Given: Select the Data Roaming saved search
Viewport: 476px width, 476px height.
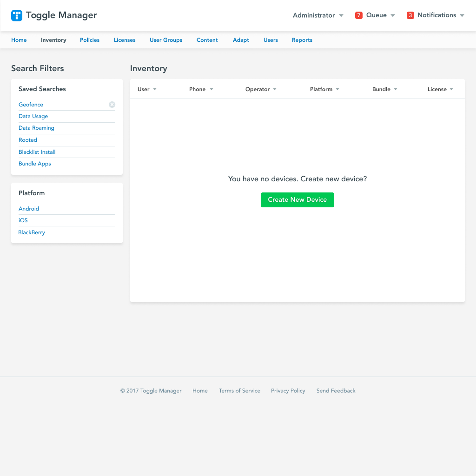Looking at the screenshot, I should point(36,128).
